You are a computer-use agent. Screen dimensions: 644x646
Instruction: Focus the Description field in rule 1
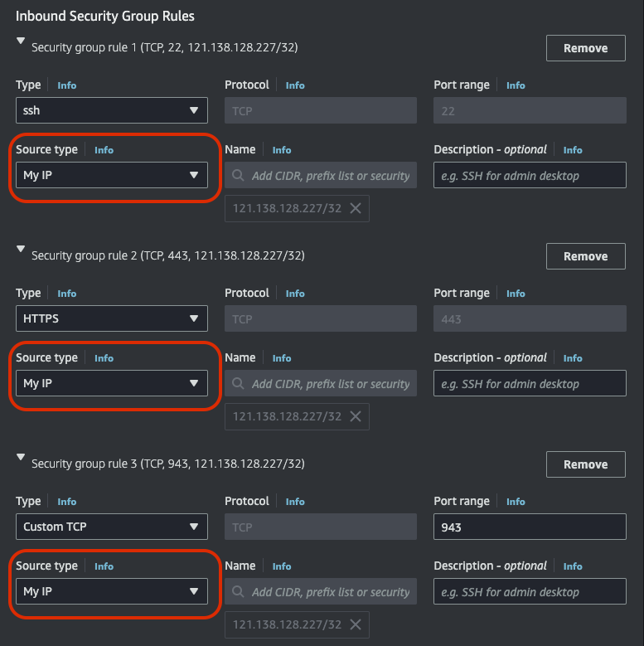(530, 175)
